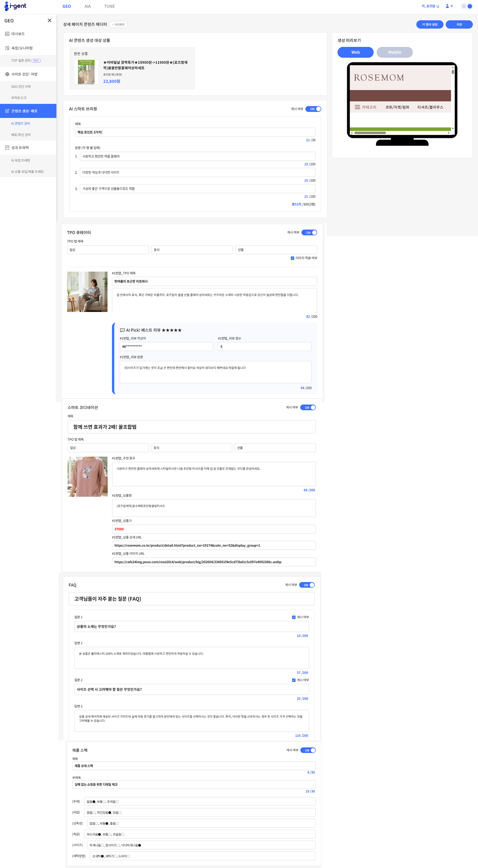Click the preview's scroll-right arrow
The width and height of the screenshot is (478, 868).
coord(449,133)
